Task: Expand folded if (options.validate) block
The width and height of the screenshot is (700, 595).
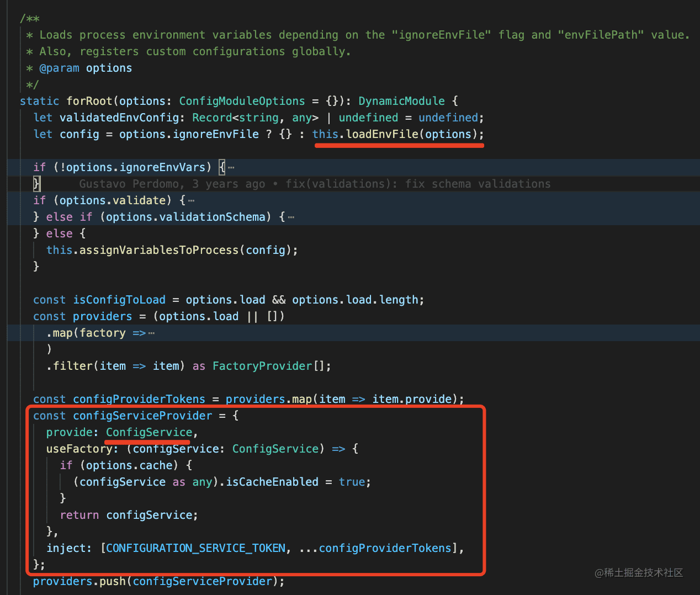Action: (191, 201)
